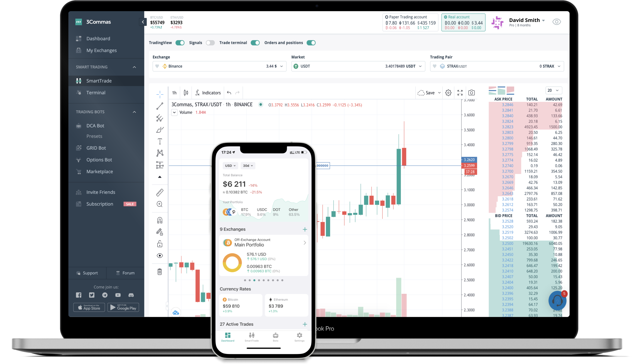Screen dimensions: 634x364
Task: Click the Invite Friends link in sidebar
Action: (101, 192)
